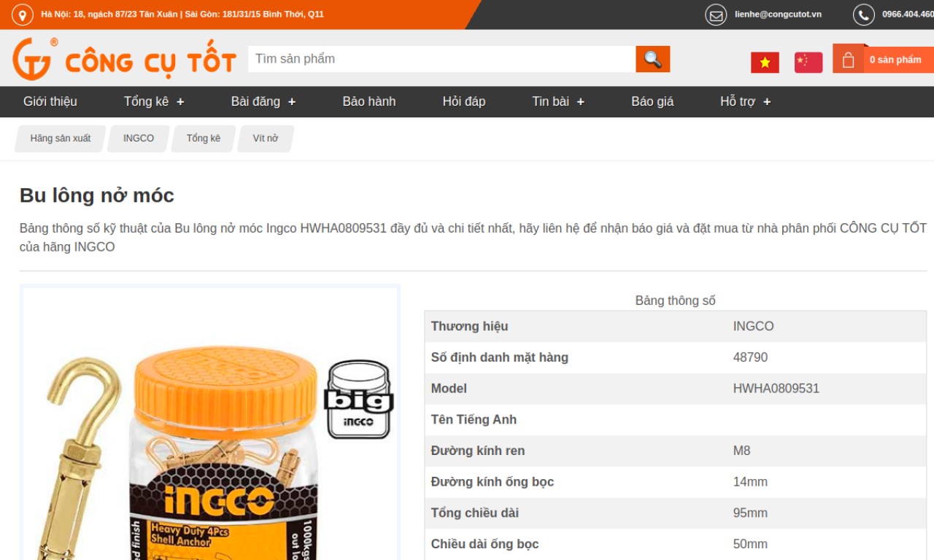Viewport: 934px width, 560px height.
Task: Click Bảng thông số table caption
Action: click(x=676, y=300)
